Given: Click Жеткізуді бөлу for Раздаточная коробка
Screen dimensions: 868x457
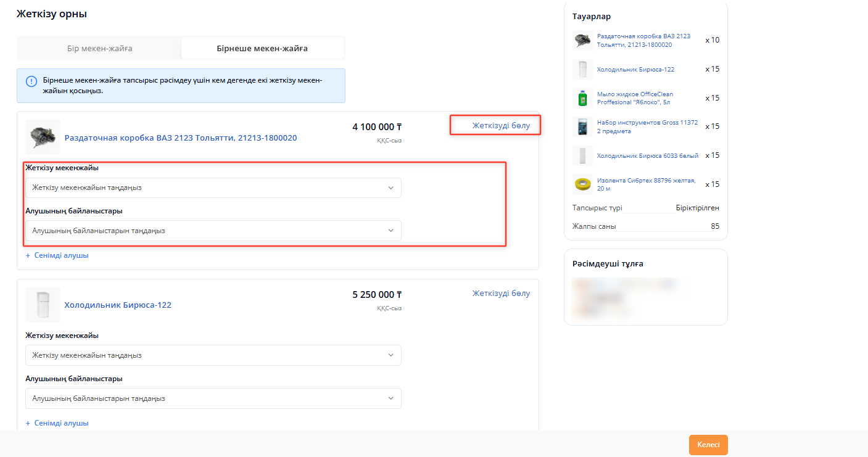Looking at the screenshot, I should (x=501, y=126).
